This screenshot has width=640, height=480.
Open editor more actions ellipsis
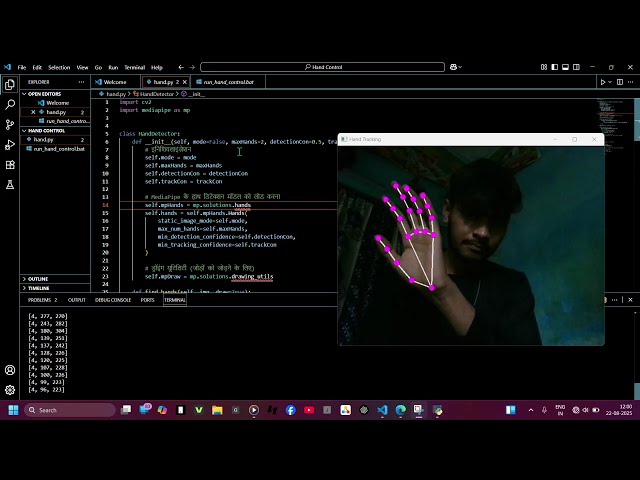[x=631, y=82]
